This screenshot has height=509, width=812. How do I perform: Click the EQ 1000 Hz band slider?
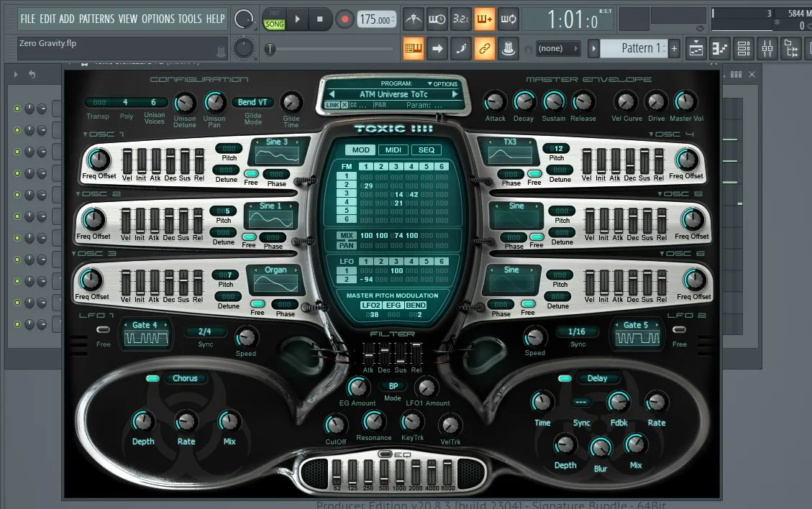coord(399,472)
